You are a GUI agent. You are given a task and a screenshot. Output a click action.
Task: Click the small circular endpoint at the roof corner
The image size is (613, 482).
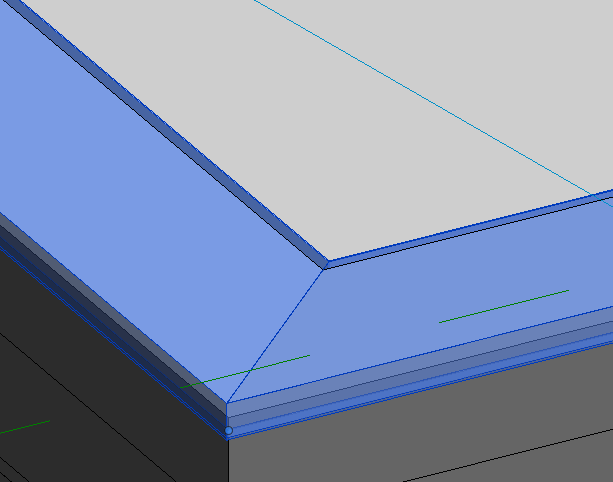pyautogui.click(x=228, y=431)
